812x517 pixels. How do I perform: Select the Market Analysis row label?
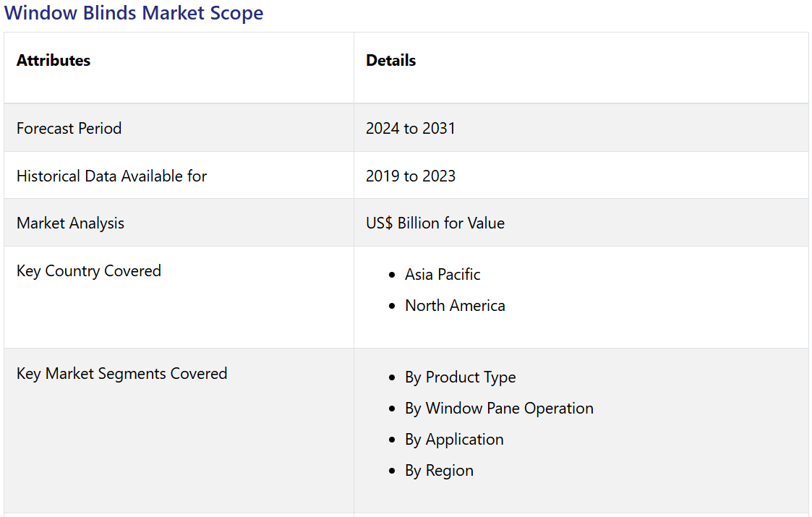click(70, 223)
